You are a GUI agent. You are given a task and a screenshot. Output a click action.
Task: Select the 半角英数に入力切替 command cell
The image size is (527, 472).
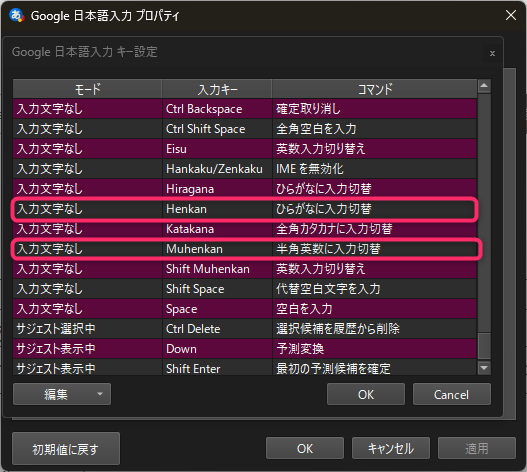[374, 249]
